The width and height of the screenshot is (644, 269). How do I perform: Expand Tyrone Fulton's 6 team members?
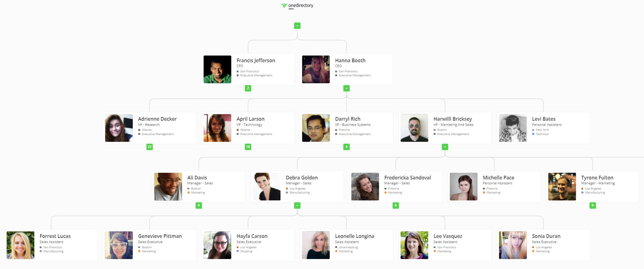click(592, 205)
